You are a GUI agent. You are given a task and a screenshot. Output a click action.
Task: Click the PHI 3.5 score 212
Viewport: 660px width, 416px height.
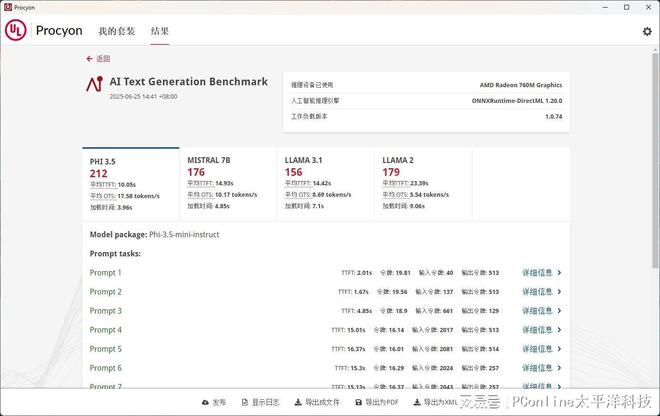coord(98,173)
